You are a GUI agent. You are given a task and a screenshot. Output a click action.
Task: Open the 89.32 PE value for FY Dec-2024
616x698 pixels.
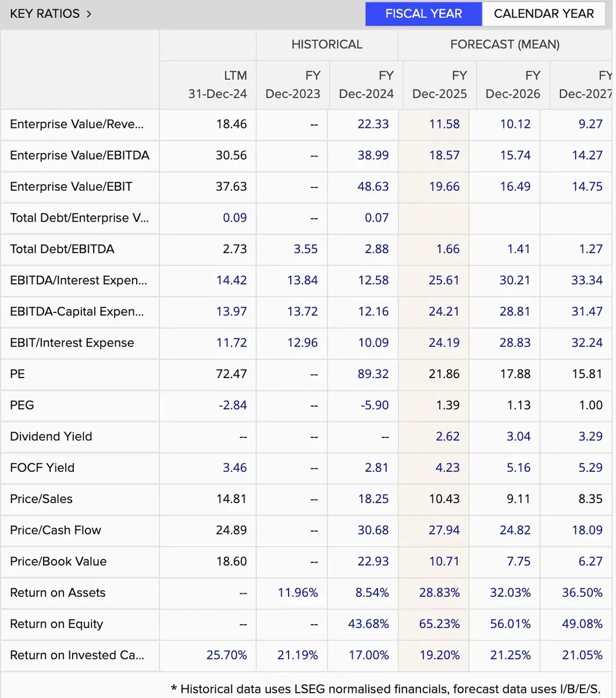[x=373, y=373]
